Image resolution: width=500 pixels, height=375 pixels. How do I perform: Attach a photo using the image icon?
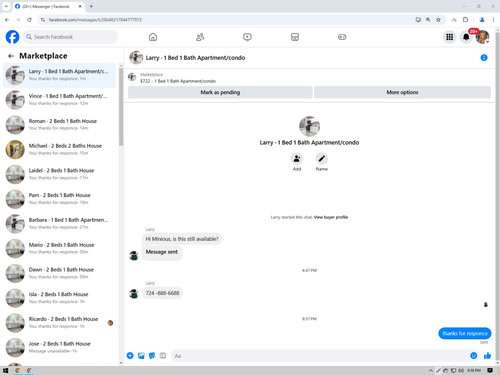click(141, 356)
